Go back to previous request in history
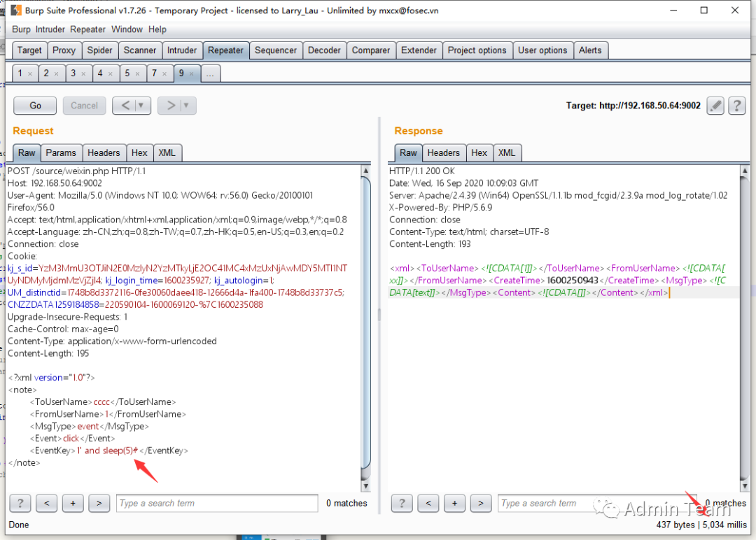This screenshot has height=540, width=756. coord(125,106)
